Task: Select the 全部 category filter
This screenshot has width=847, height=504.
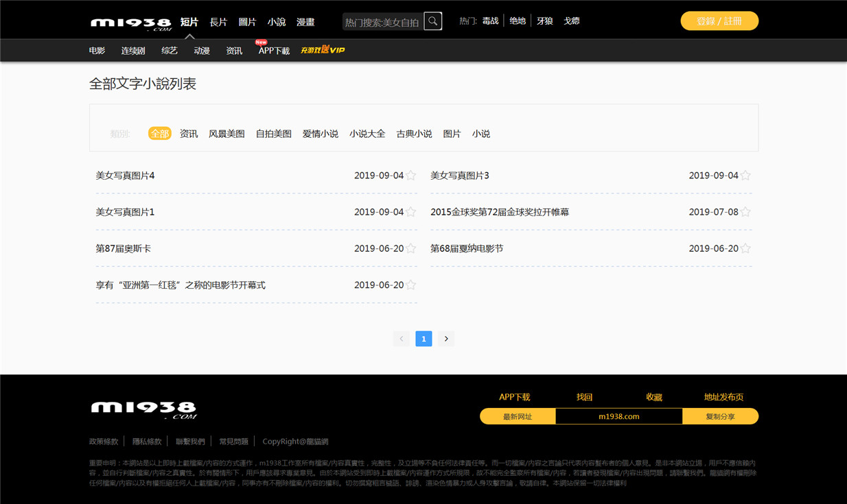Action: [x=159, y=134]
